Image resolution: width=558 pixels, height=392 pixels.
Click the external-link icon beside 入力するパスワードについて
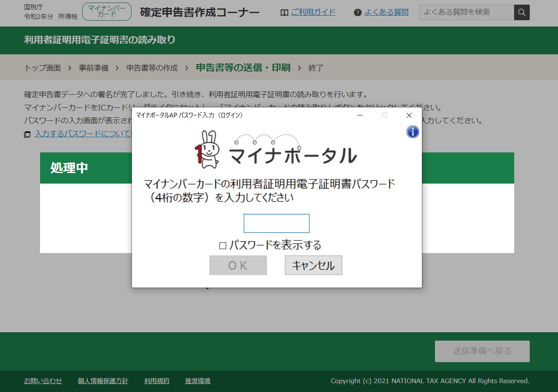tap(27, 134)
